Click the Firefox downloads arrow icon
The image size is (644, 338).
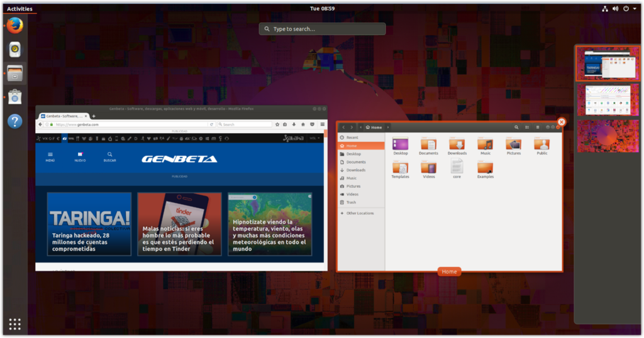coord(294,124)
